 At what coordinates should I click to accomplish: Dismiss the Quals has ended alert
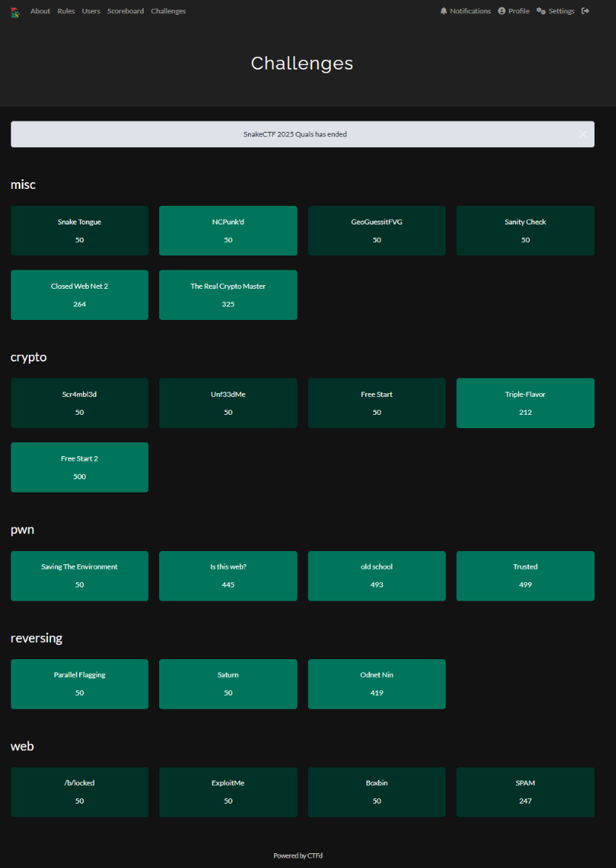(x=583, y=135)
